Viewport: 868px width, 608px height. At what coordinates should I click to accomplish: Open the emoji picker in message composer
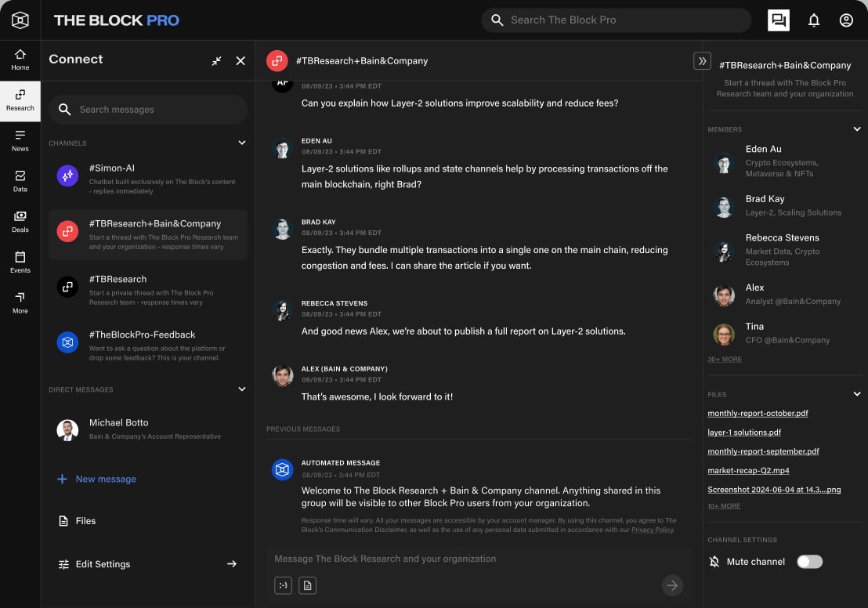[x=283, y=585]
